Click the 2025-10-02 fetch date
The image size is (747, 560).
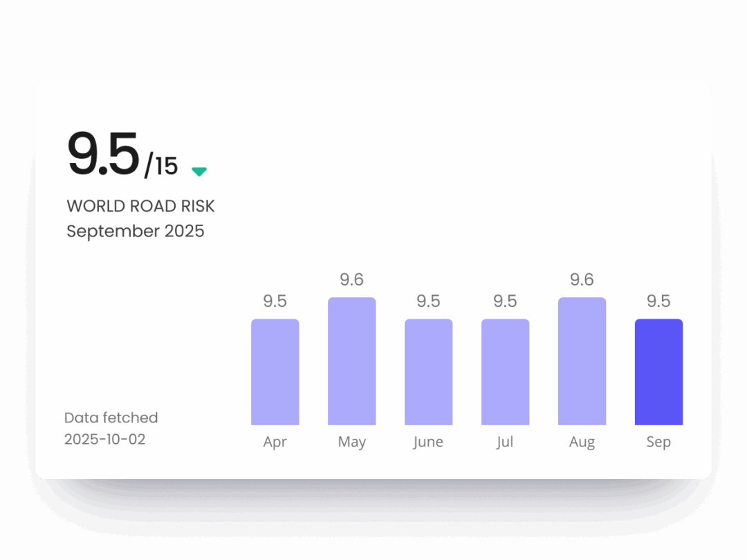pyautogui.click(x=105, y=439)
